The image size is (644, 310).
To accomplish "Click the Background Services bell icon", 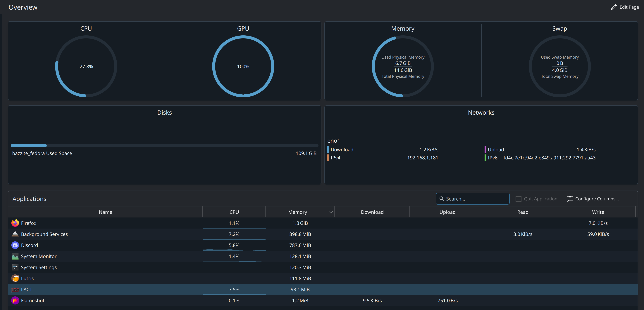I will tap(15, 234).
